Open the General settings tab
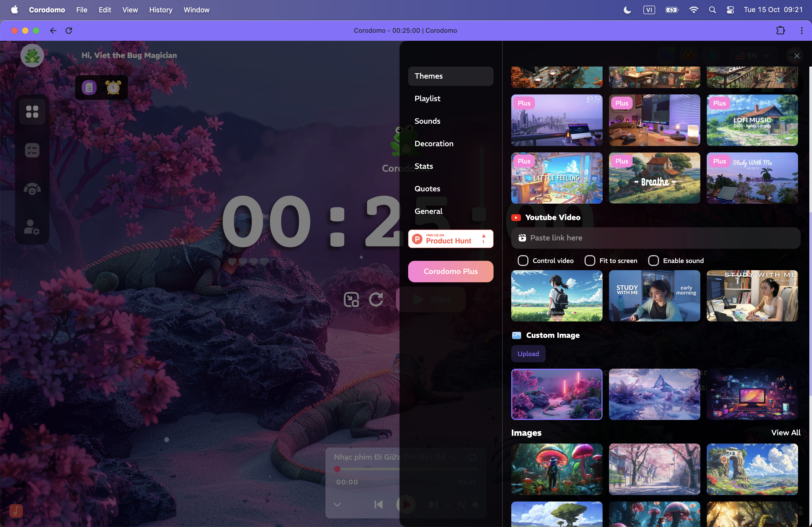812x527 pixels. 451,211
